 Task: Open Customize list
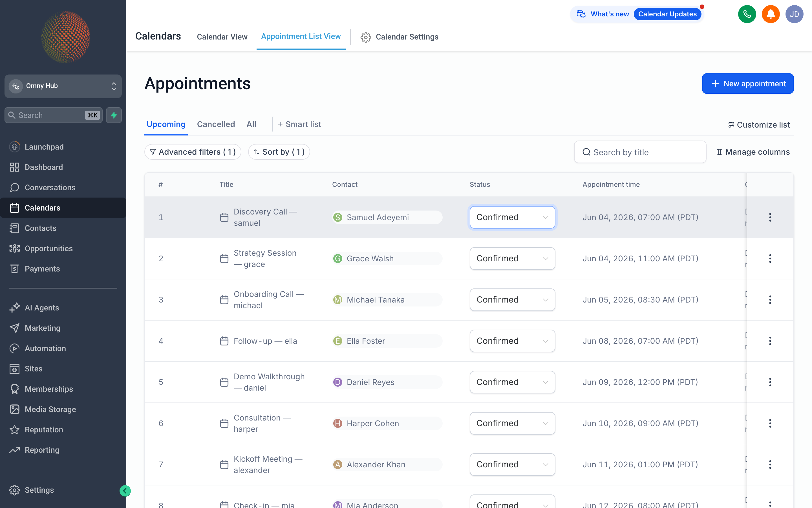point(759,125)
